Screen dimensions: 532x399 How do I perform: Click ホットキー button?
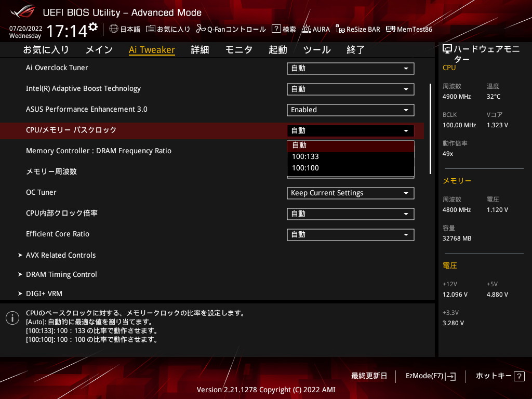coord(500,376)
